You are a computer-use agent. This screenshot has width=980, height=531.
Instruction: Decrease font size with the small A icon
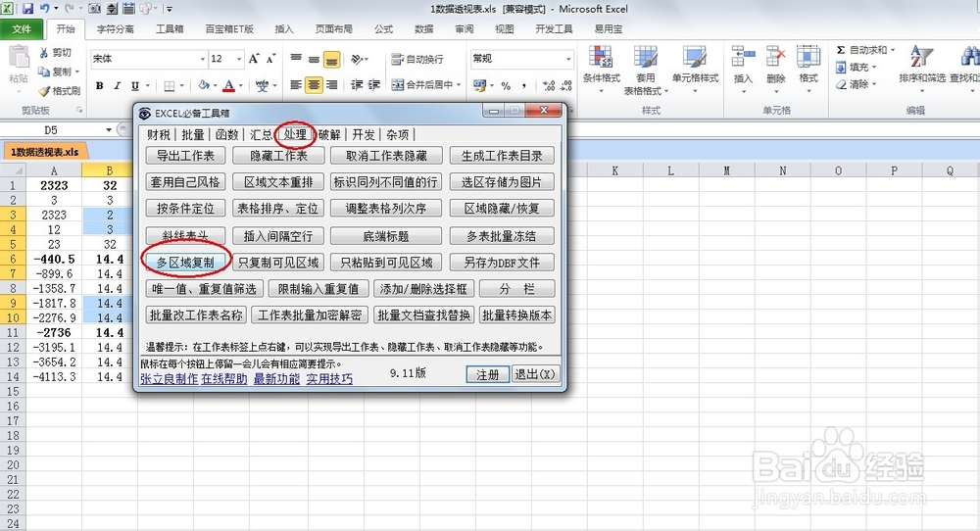(270, 59)
